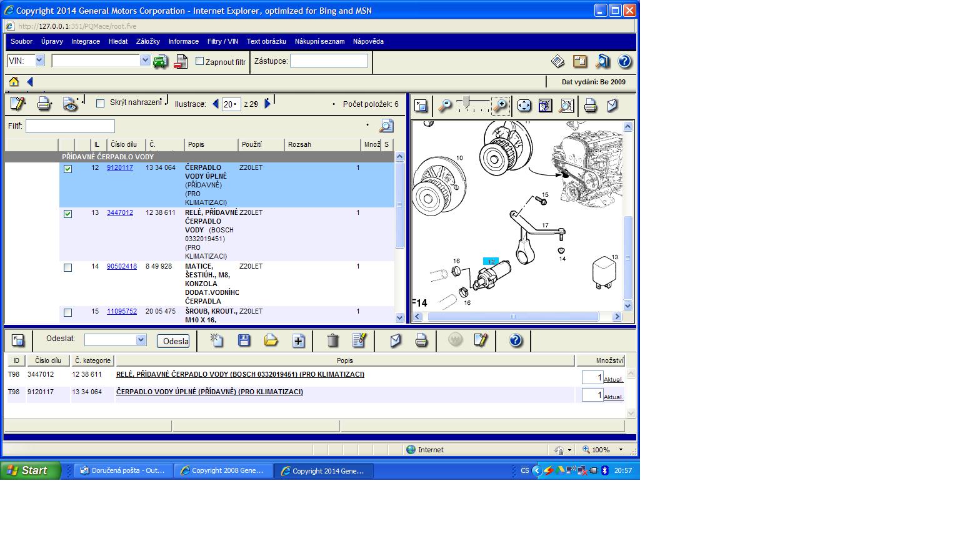Enable the Zapnout filtr checkbox
The width and height of the screenshot is (980, 551).
(200, 61)
